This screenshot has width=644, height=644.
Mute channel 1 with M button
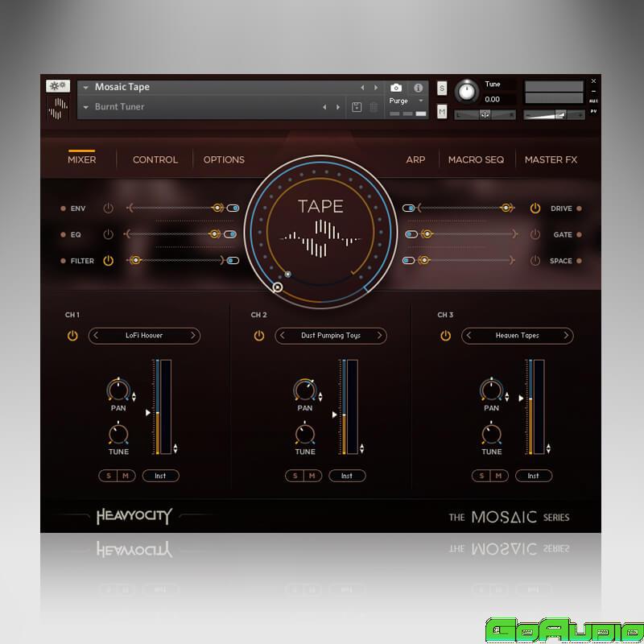click(x=126, y=476)
